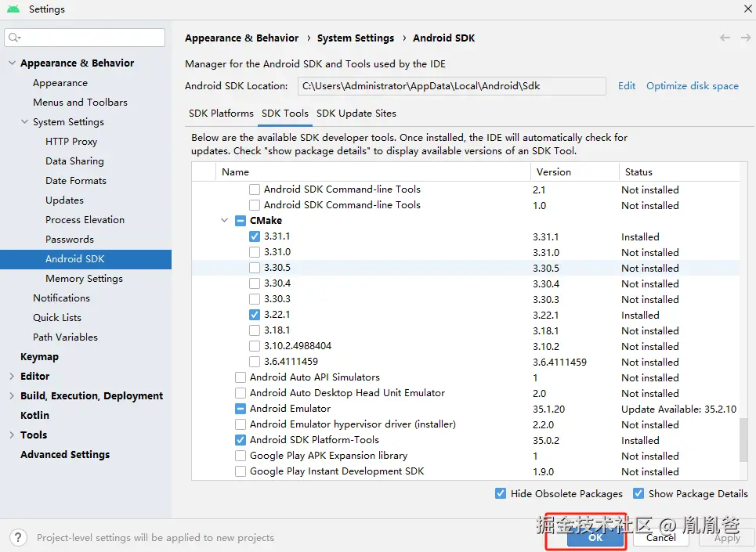Click the Version column header
This screenshot has width=756, height=552.
pos(575,172)
